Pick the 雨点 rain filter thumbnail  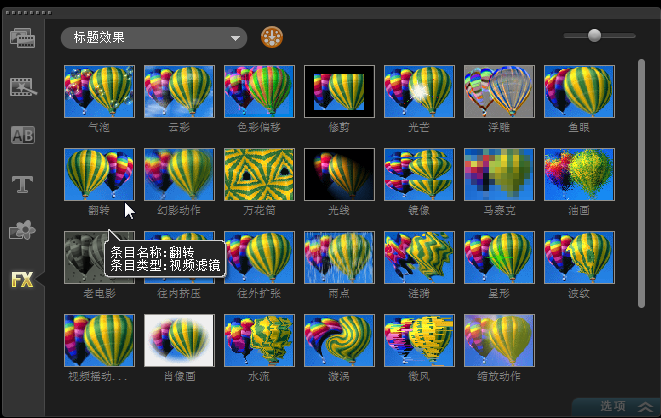tap(339, 257)
